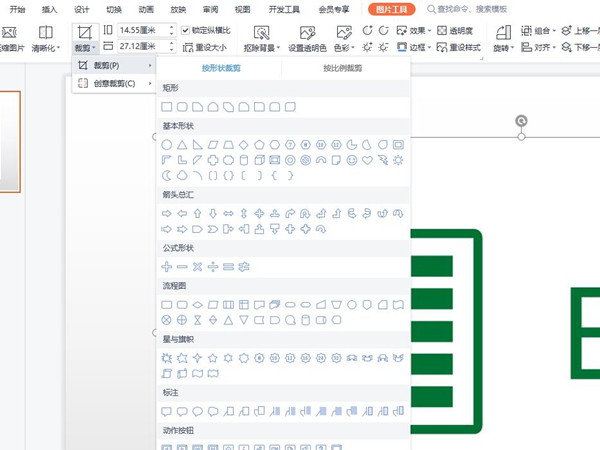
Task: Select the 裁剪(P) menu entry
Action: 112,66
